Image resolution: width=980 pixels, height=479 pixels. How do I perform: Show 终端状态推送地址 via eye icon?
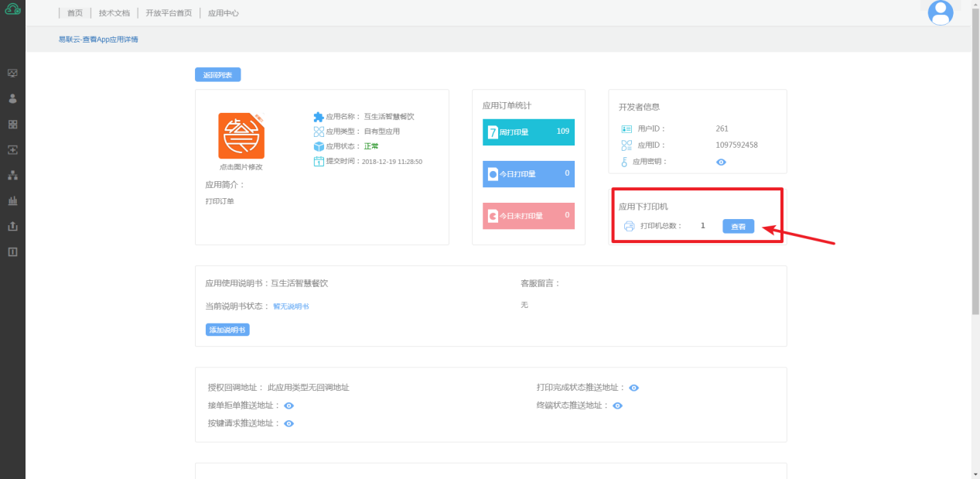tap(617, 405)
